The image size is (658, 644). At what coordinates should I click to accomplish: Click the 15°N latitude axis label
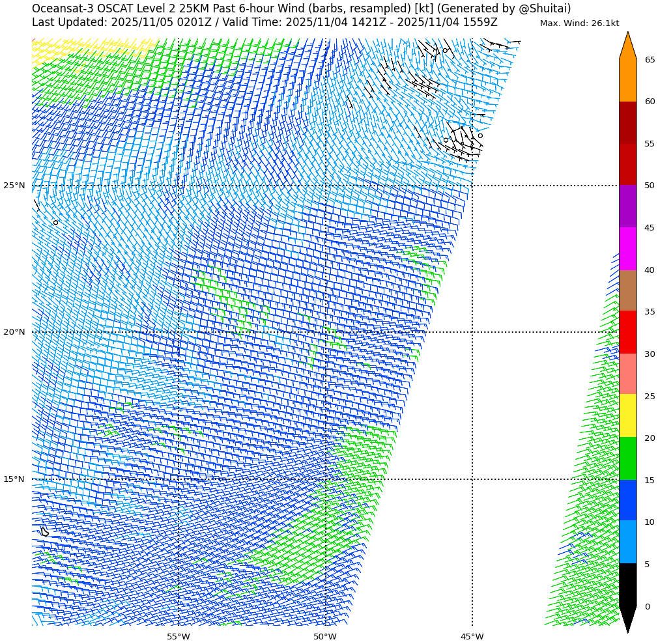[x=14, y=479]
